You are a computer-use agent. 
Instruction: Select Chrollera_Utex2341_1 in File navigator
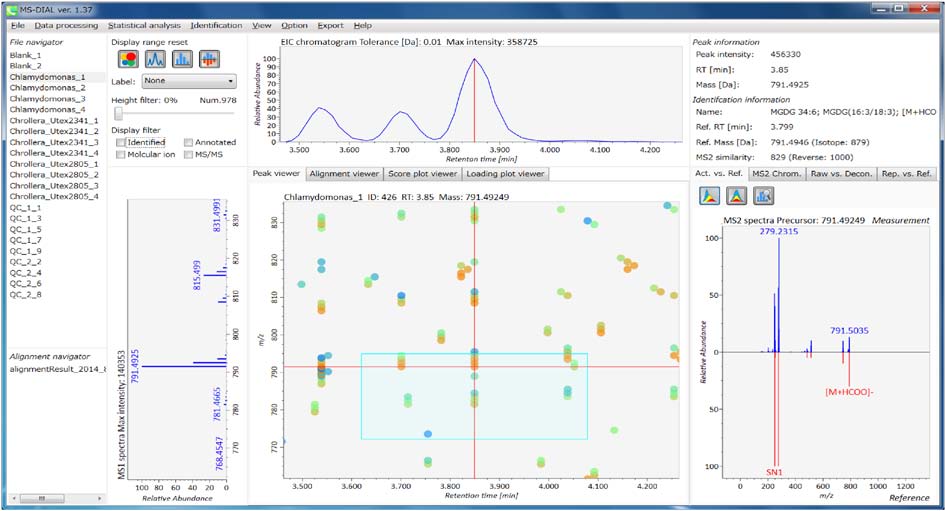pyautogui.click(x=54, y=121)
